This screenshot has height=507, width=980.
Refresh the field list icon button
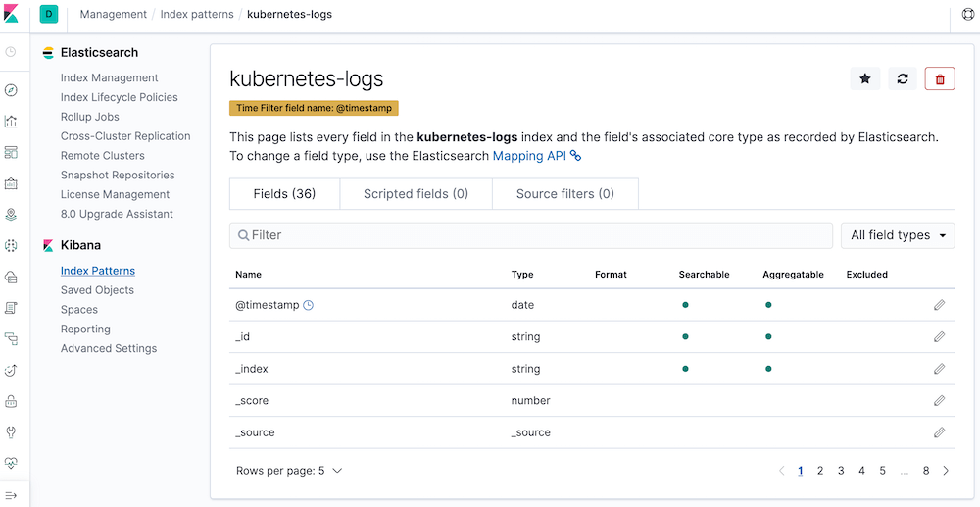click(x=903, y=78)
